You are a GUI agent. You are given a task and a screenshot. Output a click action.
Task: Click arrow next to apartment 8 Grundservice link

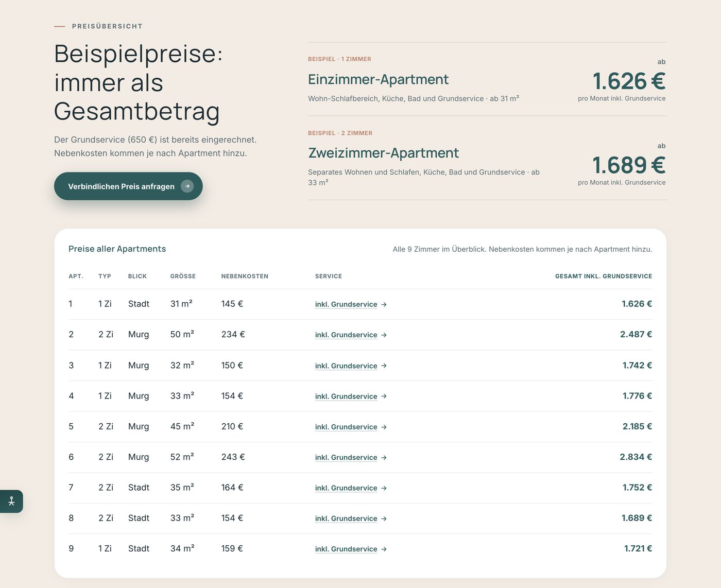(x=384, y=518)
